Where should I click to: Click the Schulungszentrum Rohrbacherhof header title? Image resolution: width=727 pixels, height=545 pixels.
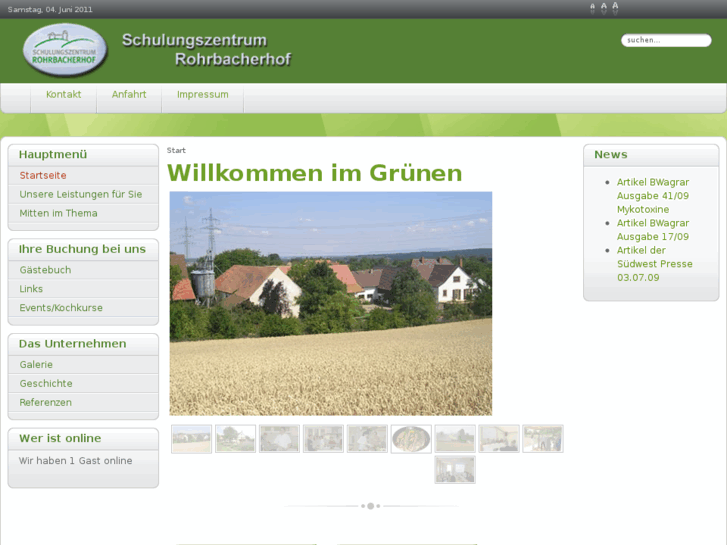point(206,50)
